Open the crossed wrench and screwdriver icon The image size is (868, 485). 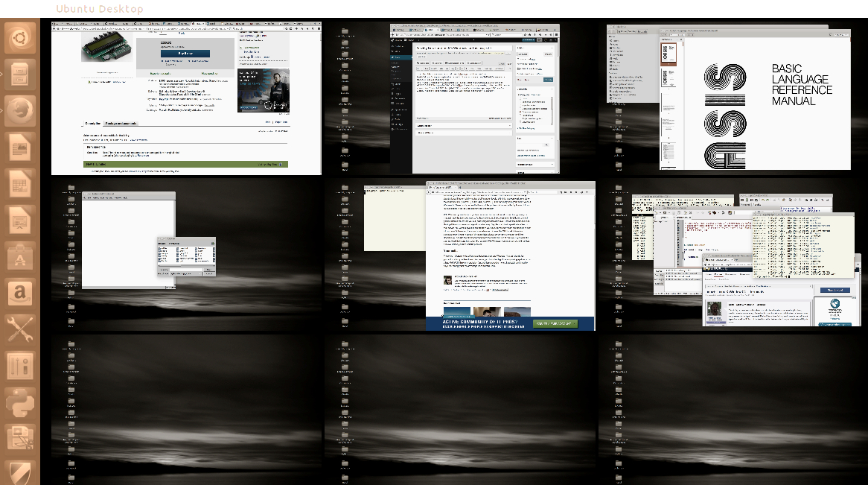[20, 330]
